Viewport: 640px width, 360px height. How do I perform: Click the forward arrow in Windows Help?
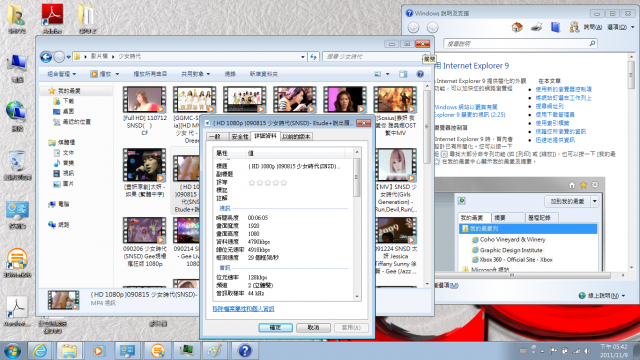[x=432, y=27]
